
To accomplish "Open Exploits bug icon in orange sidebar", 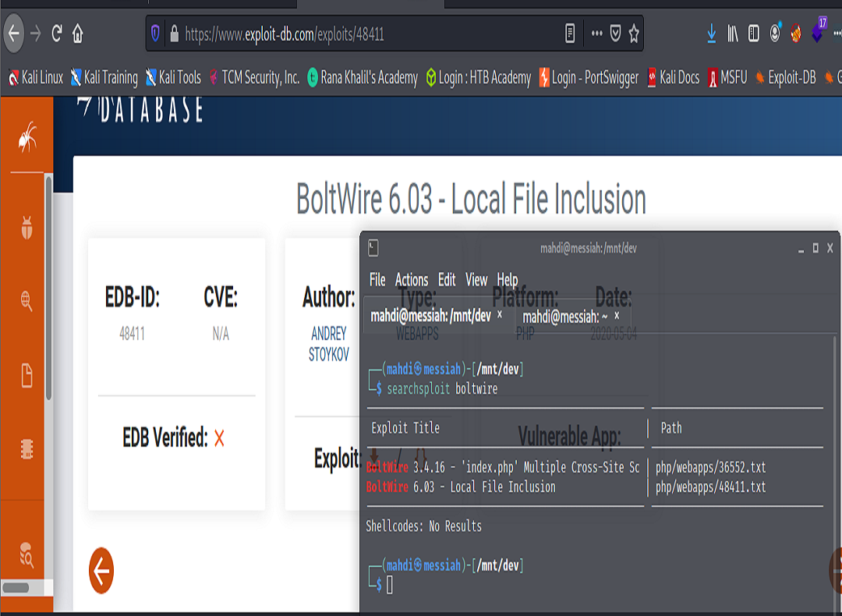I will tap(27, 227).
